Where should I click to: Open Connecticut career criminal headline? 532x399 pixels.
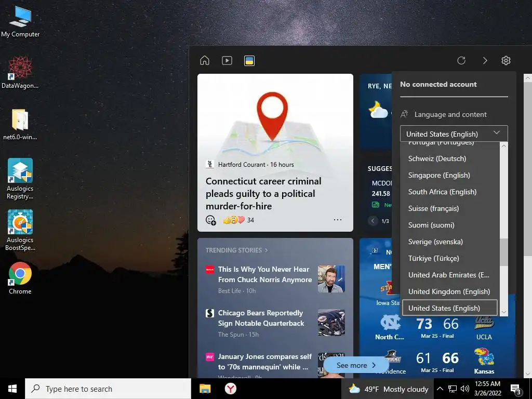(x=263, y=193)
